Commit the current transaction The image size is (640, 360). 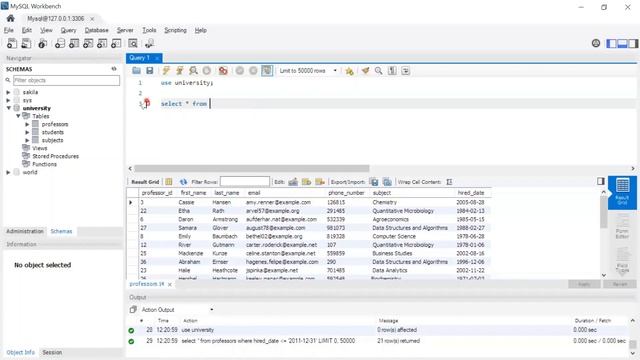click(x=240, y=71)
